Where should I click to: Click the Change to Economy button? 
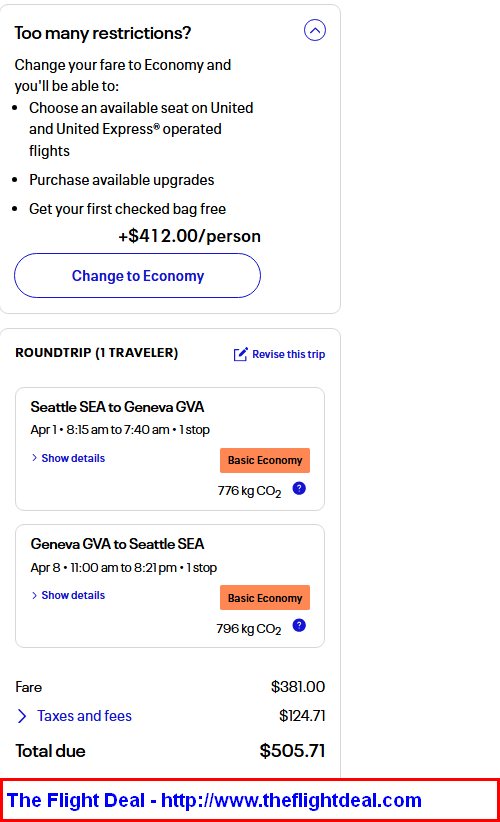click(x=137, y=276)
